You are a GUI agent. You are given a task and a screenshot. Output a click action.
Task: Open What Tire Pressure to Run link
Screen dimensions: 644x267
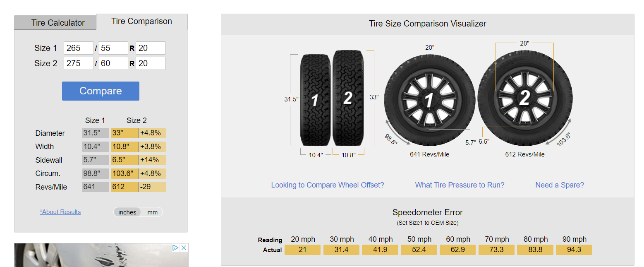pos(460,185)
